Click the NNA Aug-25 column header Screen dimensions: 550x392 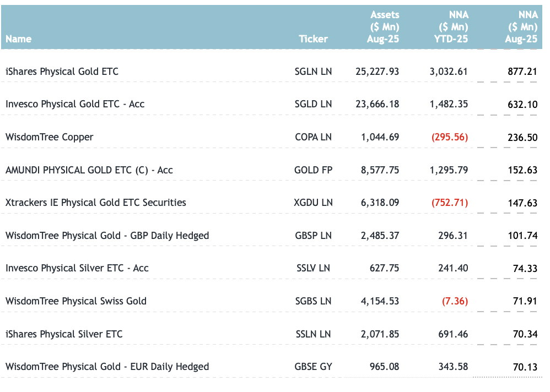[x=521, y=27]
